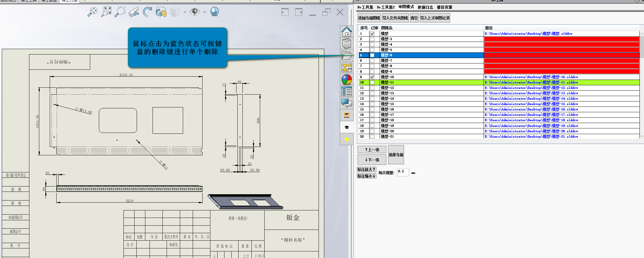
Task: Go to next drawing with 下一张 button
Action: coord(372,160)
